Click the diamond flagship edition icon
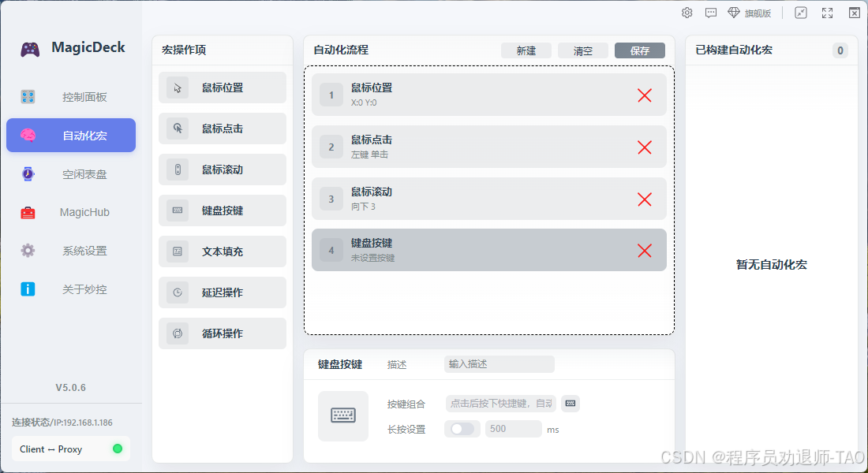Screen dimensions: 868x473 (734, 13)
